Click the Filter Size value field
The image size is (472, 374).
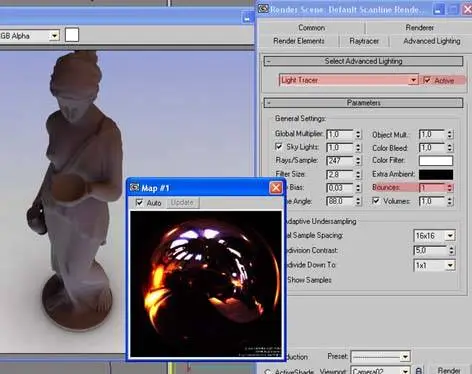340,174
